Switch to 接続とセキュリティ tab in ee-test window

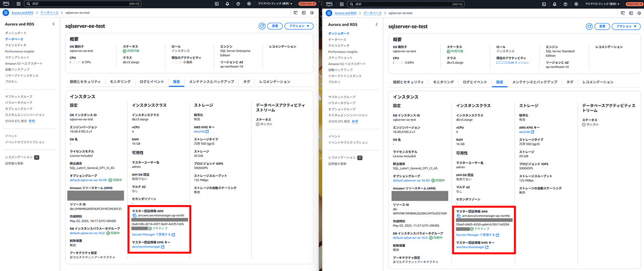pos(85,81)
